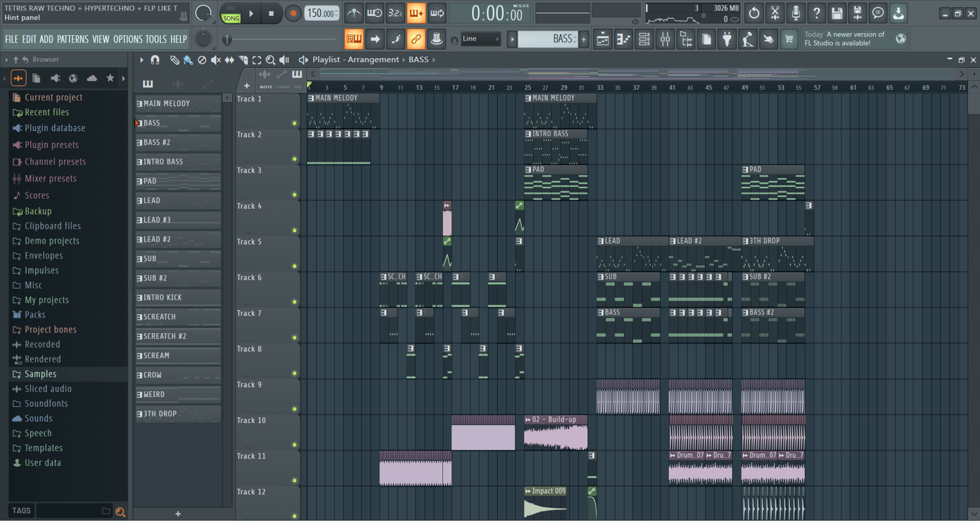Toggle wait for input to start
Screen dimensions: 980x521
pos(374,12)
